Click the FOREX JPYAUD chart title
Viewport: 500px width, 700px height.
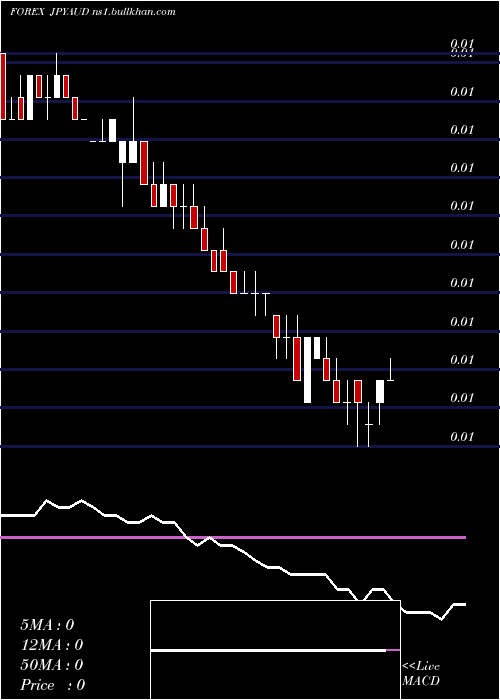(x=48, y=12)
